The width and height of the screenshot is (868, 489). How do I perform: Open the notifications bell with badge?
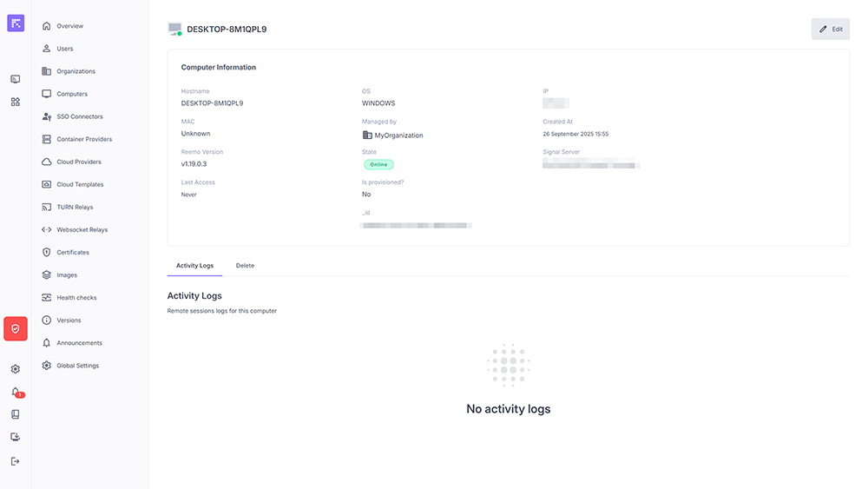point(16,392)
